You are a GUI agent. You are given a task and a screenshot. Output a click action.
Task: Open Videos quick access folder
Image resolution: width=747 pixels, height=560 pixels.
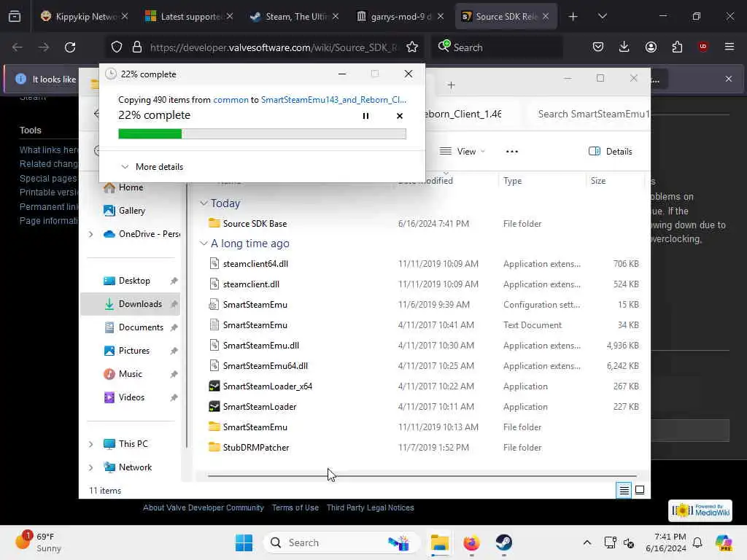pyautogui.click(x=131, y=397)
